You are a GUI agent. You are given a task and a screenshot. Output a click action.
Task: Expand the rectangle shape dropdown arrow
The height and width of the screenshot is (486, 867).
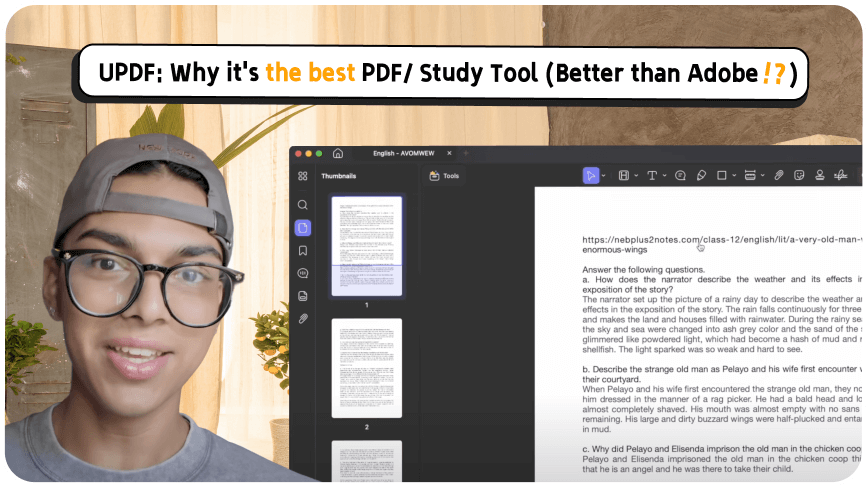[734, 176]
